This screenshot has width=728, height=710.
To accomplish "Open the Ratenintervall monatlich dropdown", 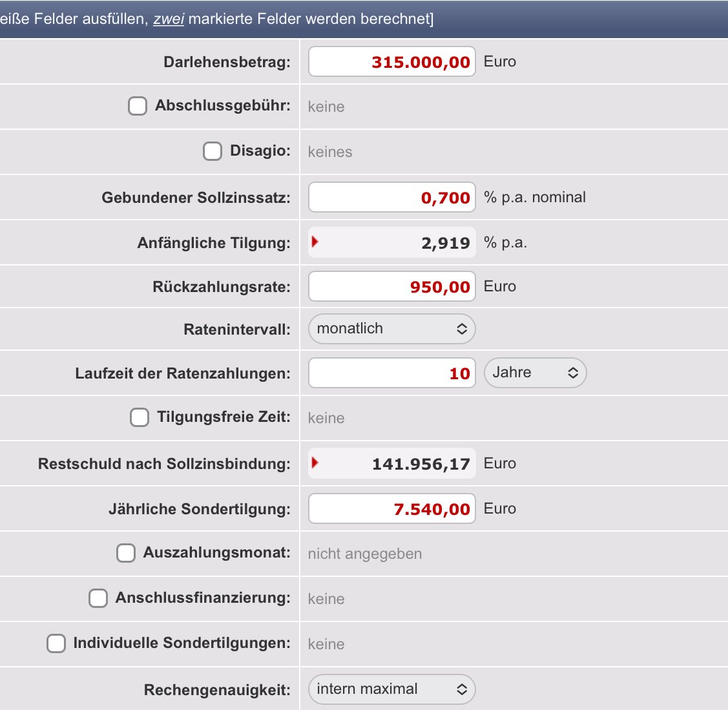I will [392, 329].
